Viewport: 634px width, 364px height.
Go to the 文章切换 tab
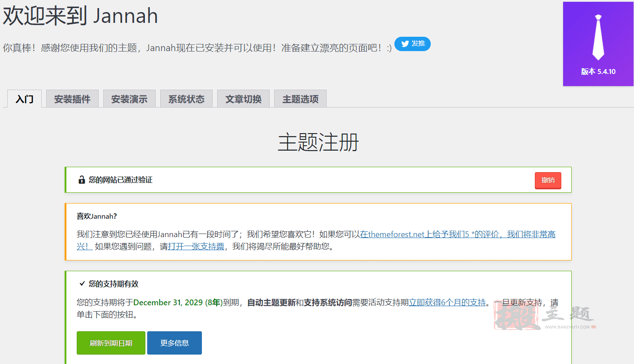[x=243, y=99]
